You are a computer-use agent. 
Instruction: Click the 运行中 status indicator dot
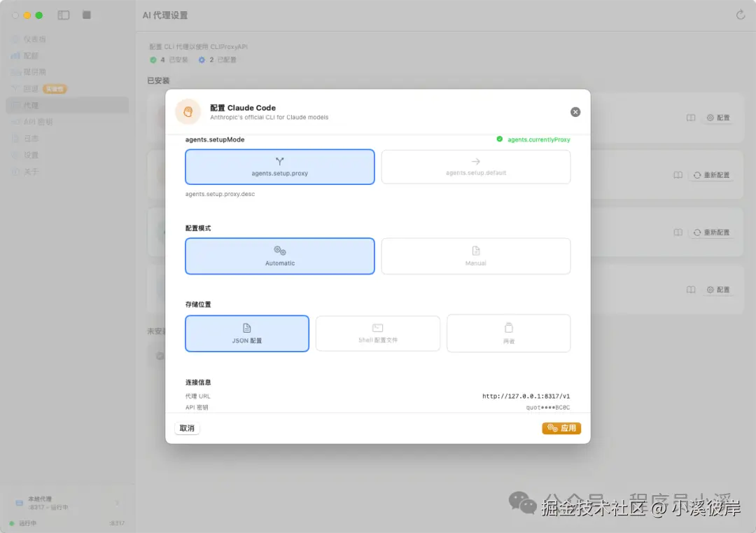[12, 523]
